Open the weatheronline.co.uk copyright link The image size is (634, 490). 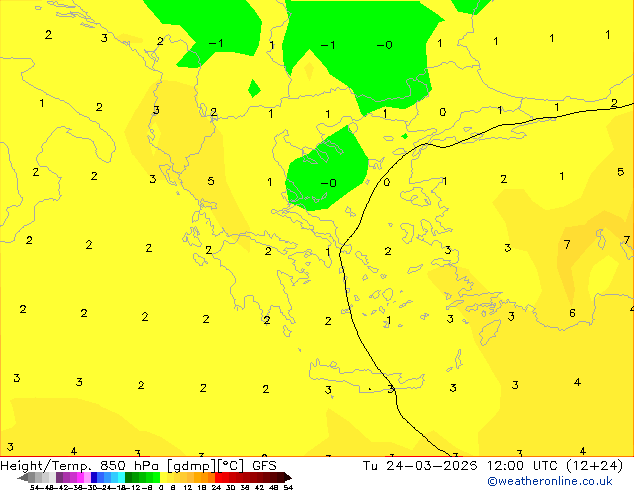pos(550,482)
